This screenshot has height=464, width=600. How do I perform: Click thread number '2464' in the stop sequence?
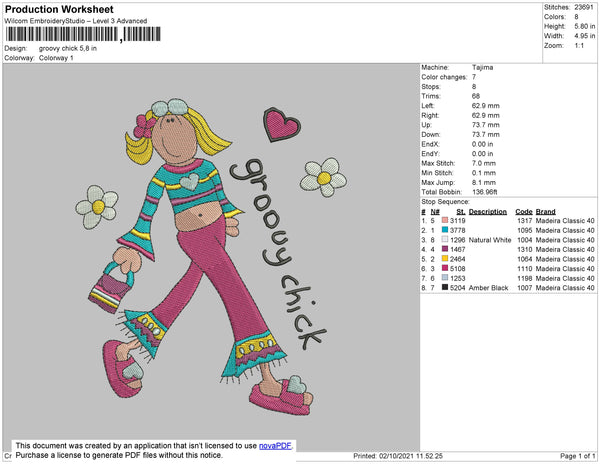coord(458,259)
